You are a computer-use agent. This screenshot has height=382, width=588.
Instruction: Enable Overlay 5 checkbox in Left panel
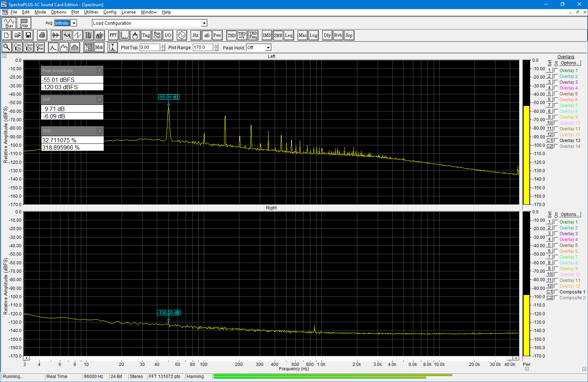(556, 94)
